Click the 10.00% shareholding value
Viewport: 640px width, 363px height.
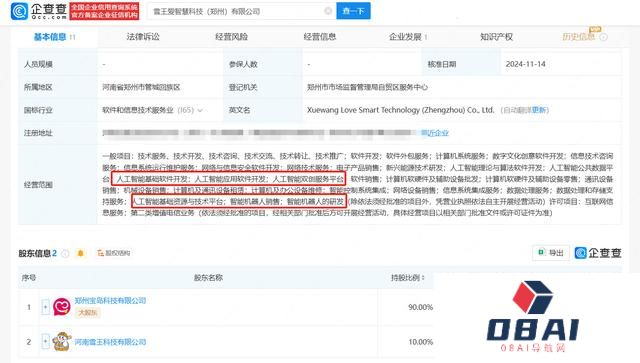(420, 342)
